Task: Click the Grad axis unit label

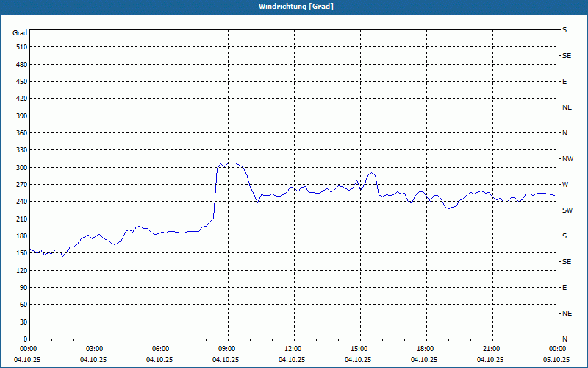Action: [20, 33]
